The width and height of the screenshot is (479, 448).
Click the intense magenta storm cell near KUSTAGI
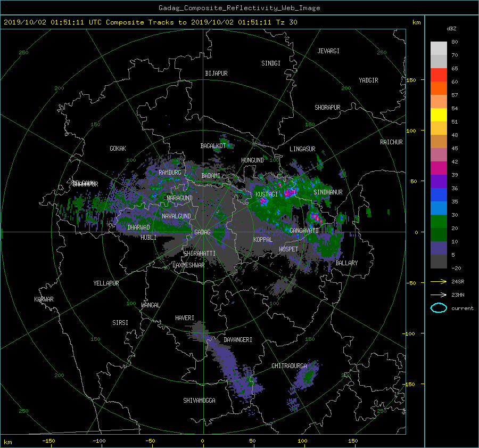263,201
